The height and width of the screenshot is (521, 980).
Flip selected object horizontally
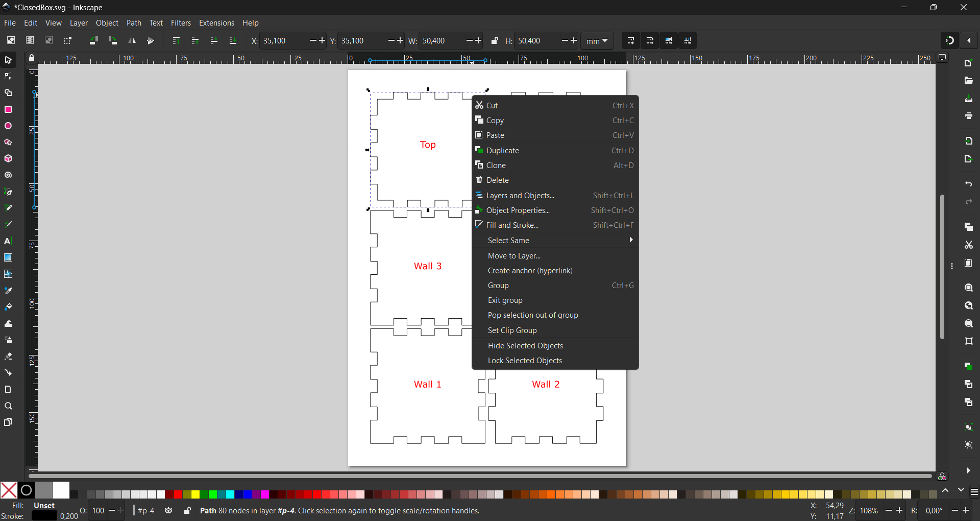click(x=132, y=41)
